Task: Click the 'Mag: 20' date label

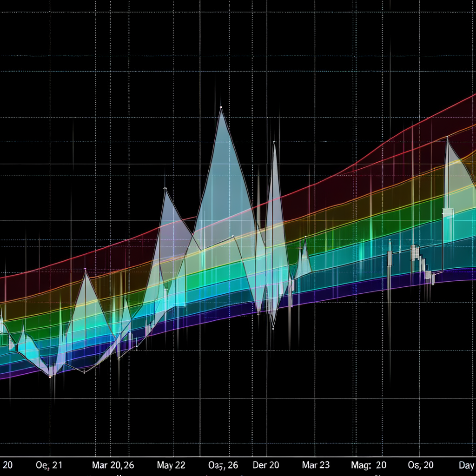Action: (x=368, y=465)
